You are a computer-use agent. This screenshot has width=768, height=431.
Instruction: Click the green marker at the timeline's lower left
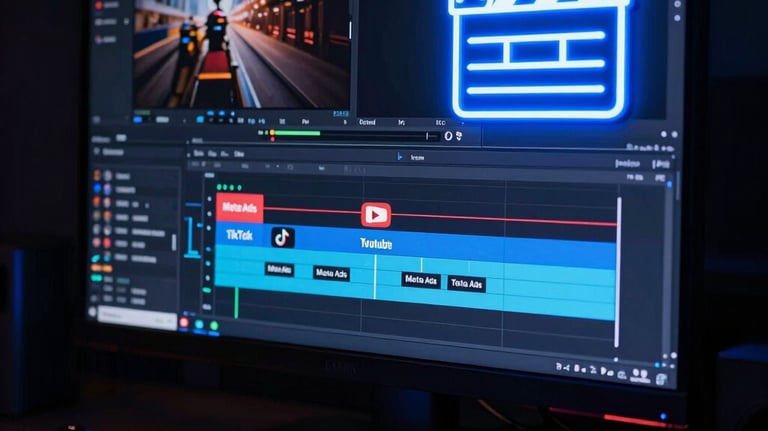point(236,303)
